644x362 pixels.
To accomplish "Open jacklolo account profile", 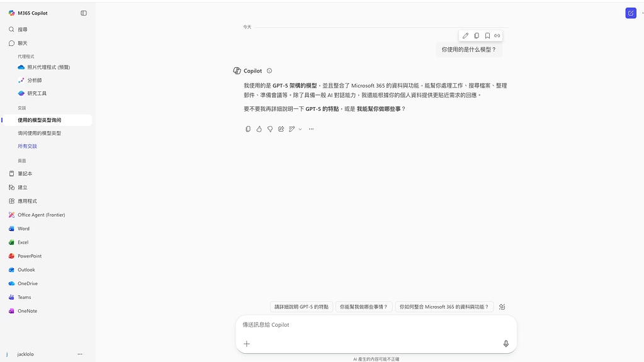I will 25,354.
